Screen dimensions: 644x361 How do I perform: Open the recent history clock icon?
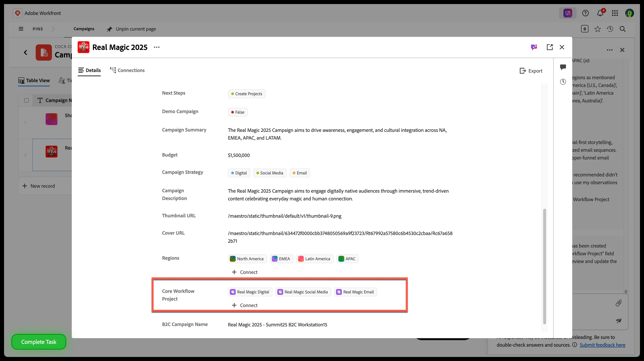610,29
